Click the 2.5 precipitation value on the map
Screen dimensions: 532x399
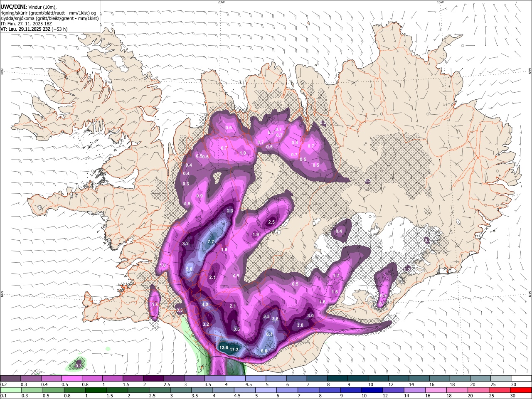point(271,222)
